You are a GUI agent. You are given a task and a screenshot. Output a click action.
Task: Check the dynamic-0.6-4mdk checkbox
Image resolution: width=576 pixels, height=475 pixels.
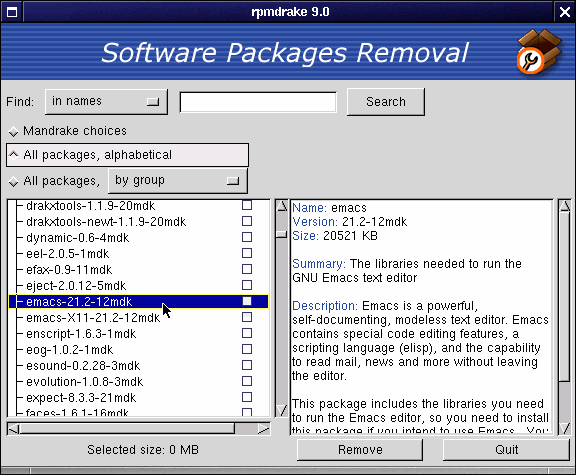tap(247, 237)
